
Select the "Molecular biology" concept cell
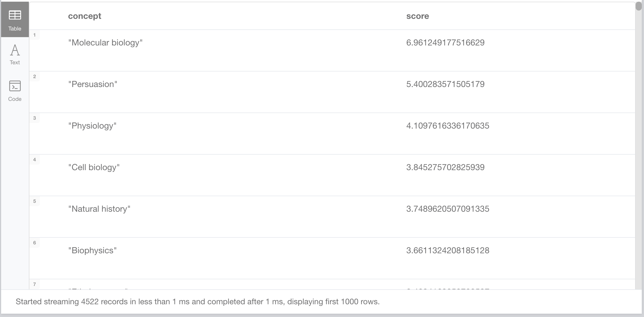105,43
